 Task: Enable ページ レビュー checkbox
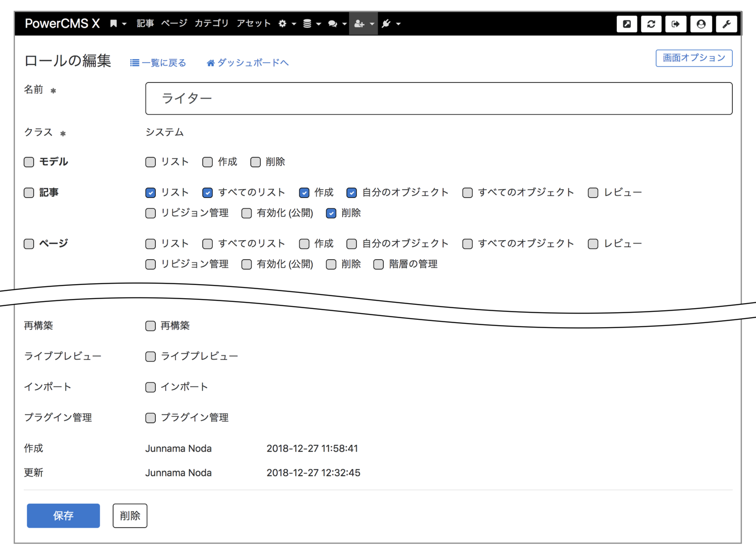pyautogui.click(x=593, y=244)
